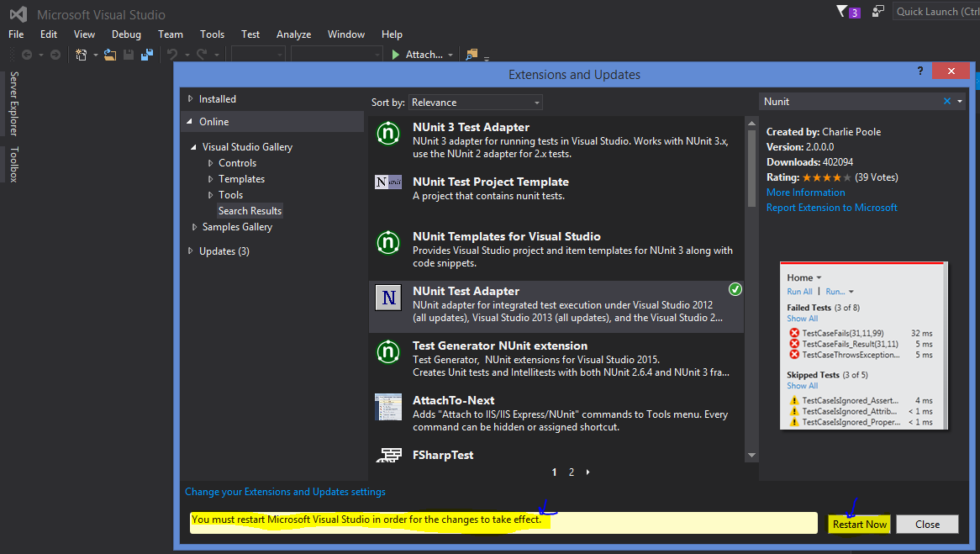The image size is (980, 554).
Task: Click the Restart Now button
Action: (859, 524)
